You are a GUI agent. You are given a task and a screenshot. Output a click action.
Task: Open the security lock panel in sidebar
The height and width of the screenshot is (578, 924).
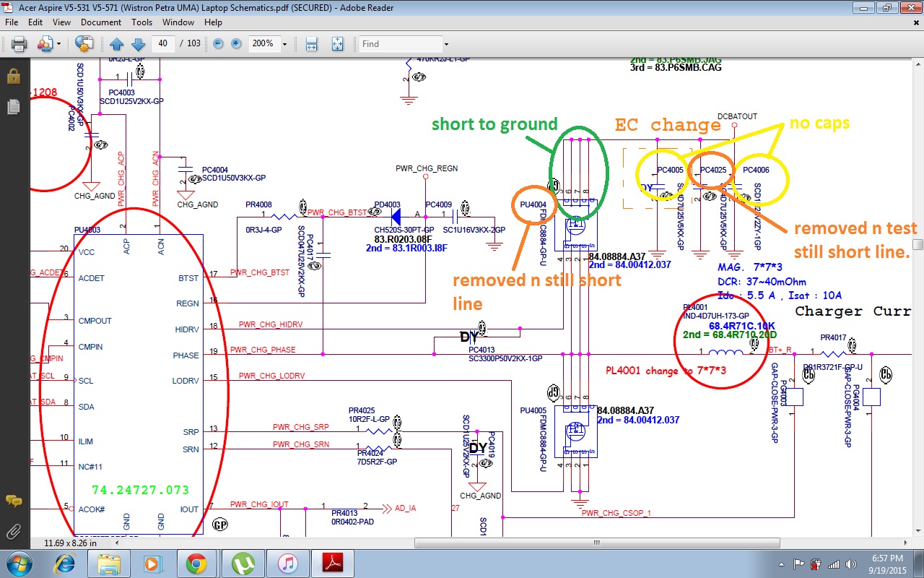click(13, 76)
